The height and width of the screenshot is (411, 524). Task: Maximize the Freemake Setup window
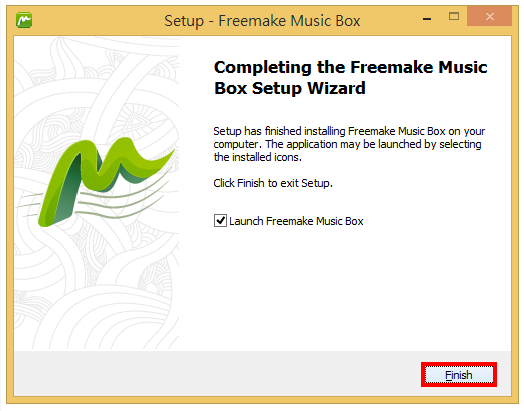click(x=454, y=16)
